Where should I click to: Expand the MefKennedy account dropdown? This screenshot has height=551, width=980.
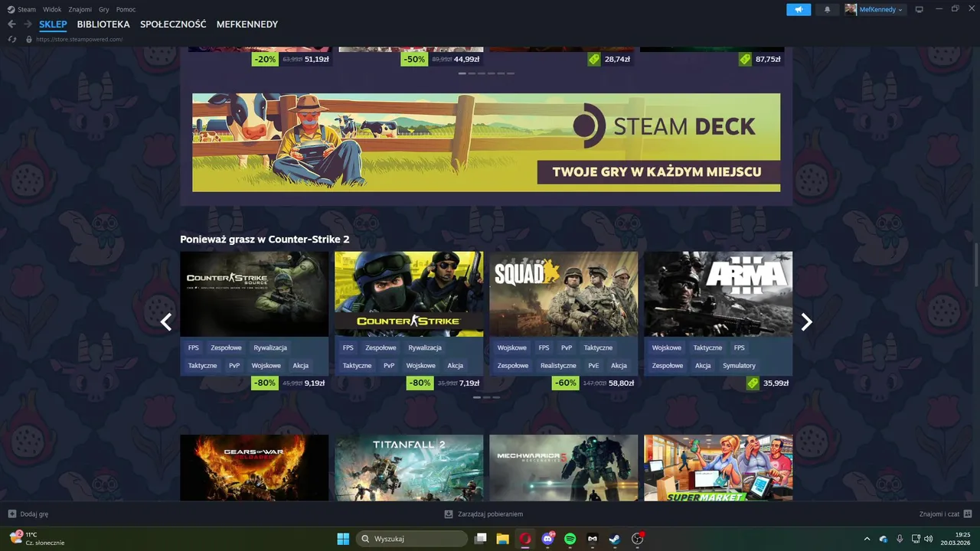(900, 10)
